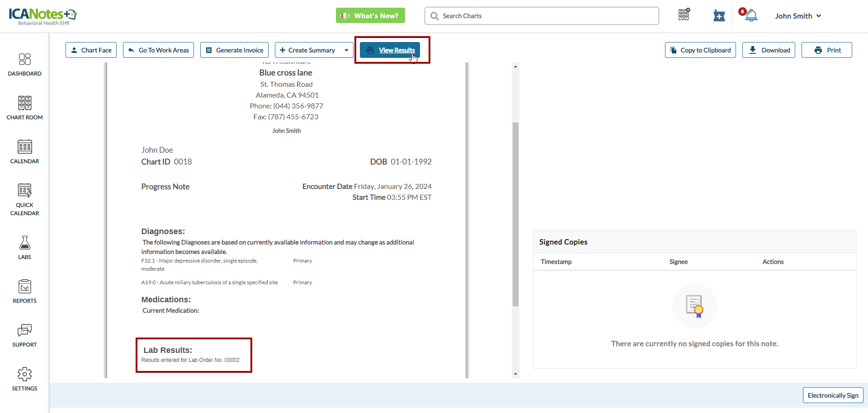The height and width of the screenshot is (413, 868).
Task: Print the progress note
Action: point(826,50)
